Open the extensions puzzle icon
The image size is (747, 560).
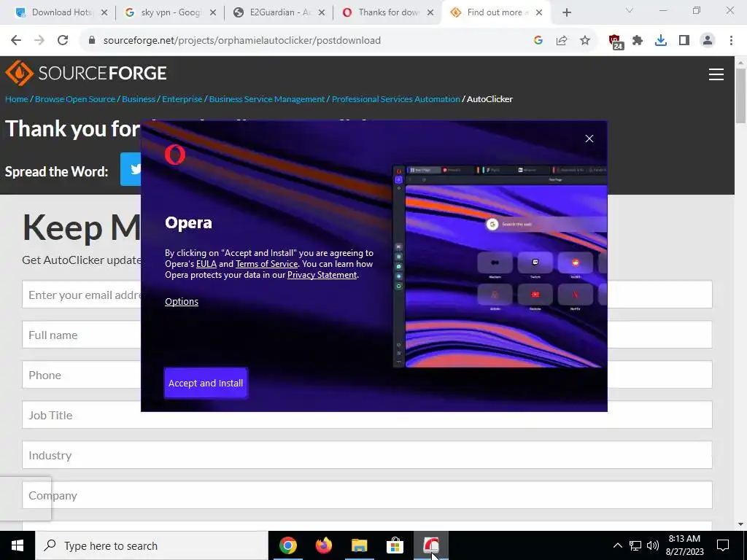[638, 41]
